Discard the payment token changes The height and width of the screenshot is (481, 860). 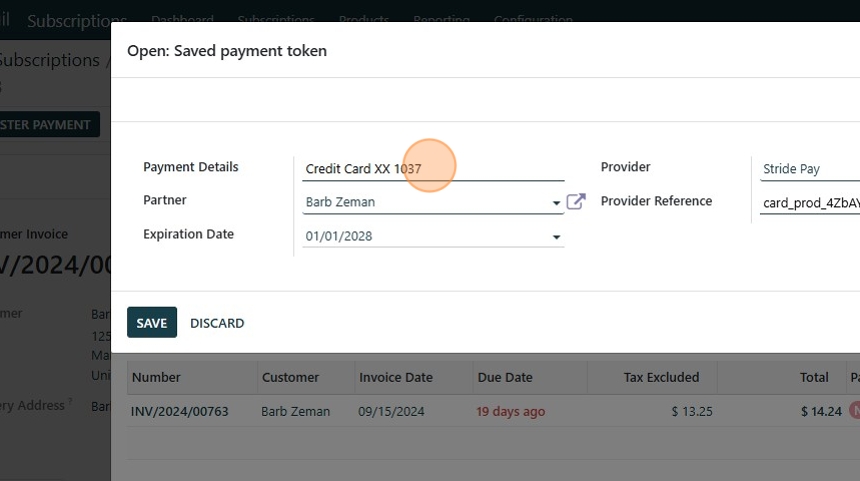[217, 323]
